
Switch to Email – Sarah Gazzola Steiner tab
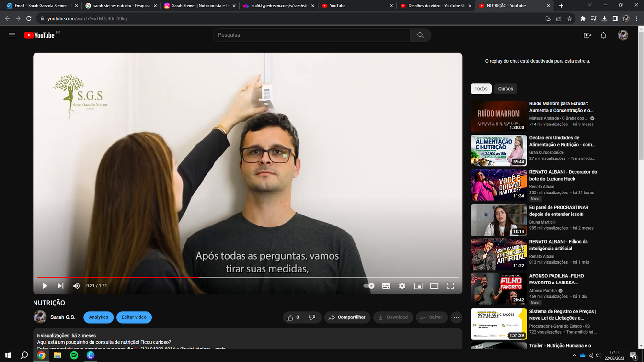[x=42, y=6]
